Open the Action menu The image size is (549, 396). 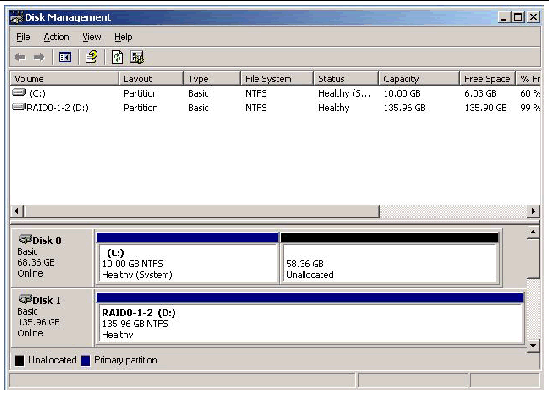click(56, 37)
